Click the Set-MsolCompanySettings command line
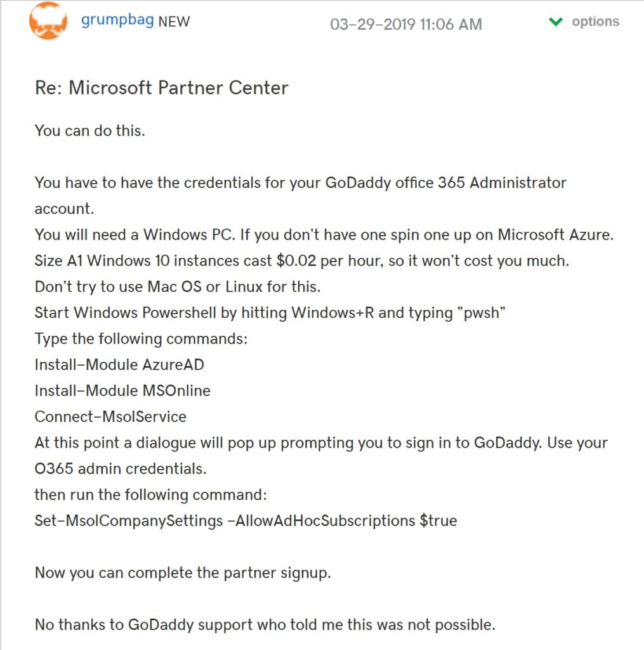The width and height of the screenshot is (644, 650). [246, 521]
